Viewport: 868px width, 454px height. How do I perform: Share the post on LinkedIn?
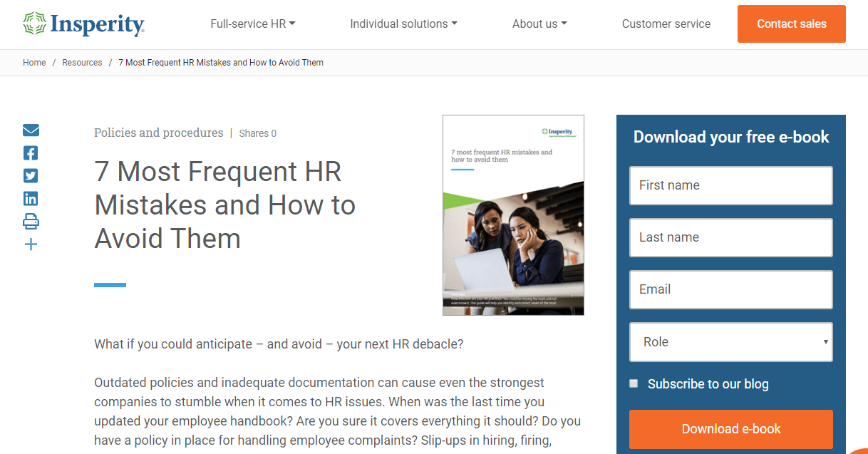click(31, 198)
